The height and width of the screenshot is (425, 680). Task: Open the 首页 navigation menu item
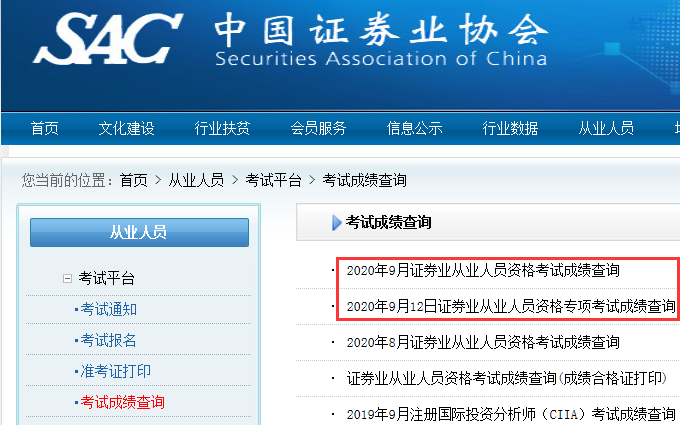[x=44, y=128]
